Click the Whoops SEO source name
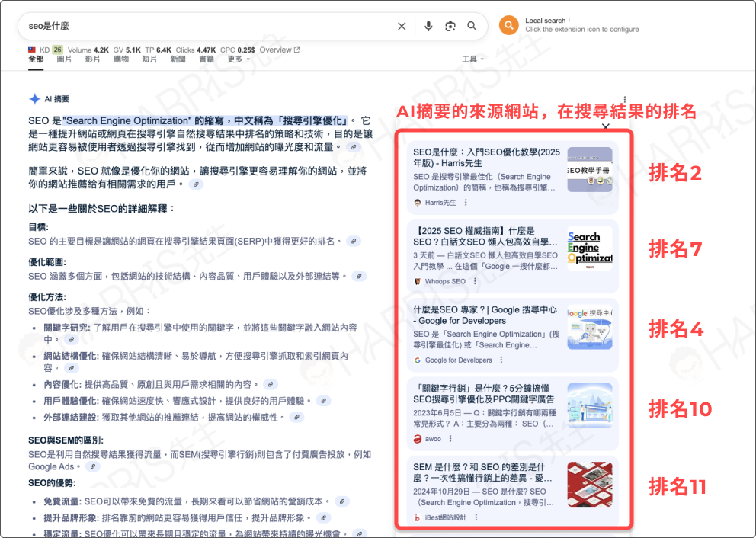756x538 pixels. (x=445, y=281)
